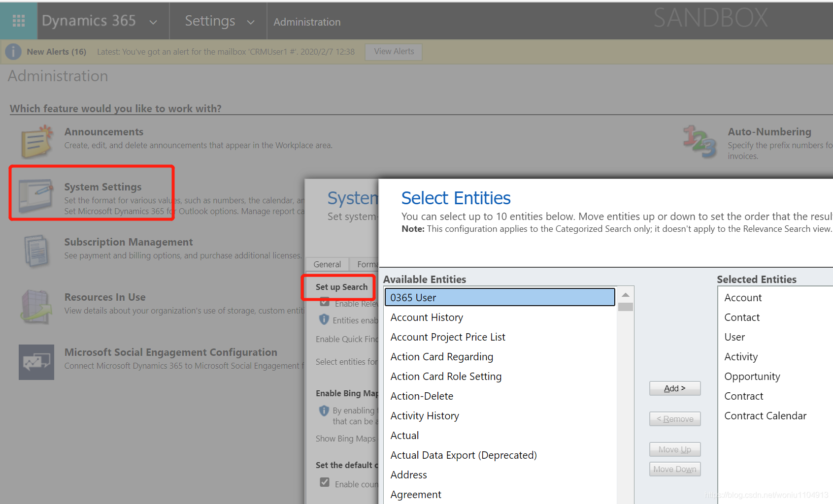Click the Subscription Management document icon
Viewport: 833px width, 504px height.
click(36, 251)
